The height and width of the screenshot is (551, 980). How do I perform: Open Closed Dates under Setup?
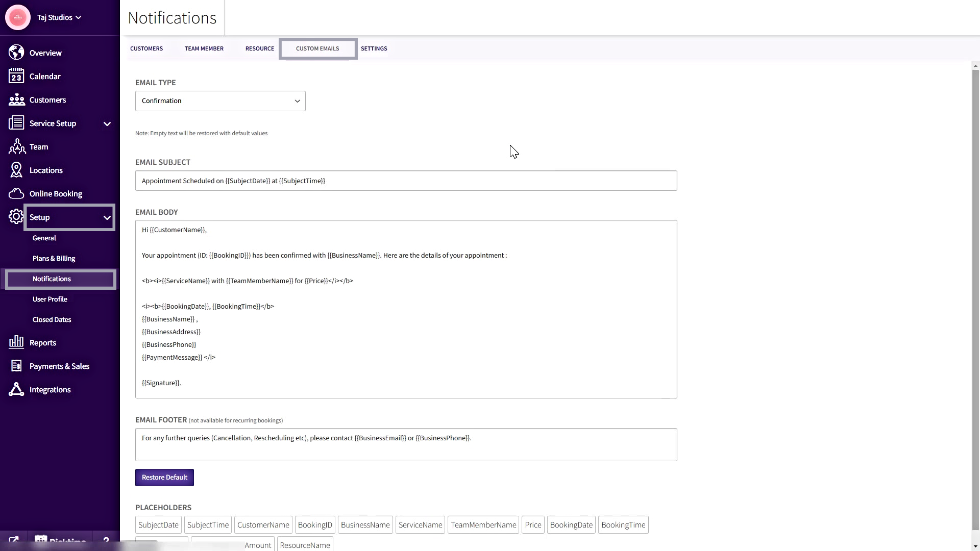pos(52,320)
